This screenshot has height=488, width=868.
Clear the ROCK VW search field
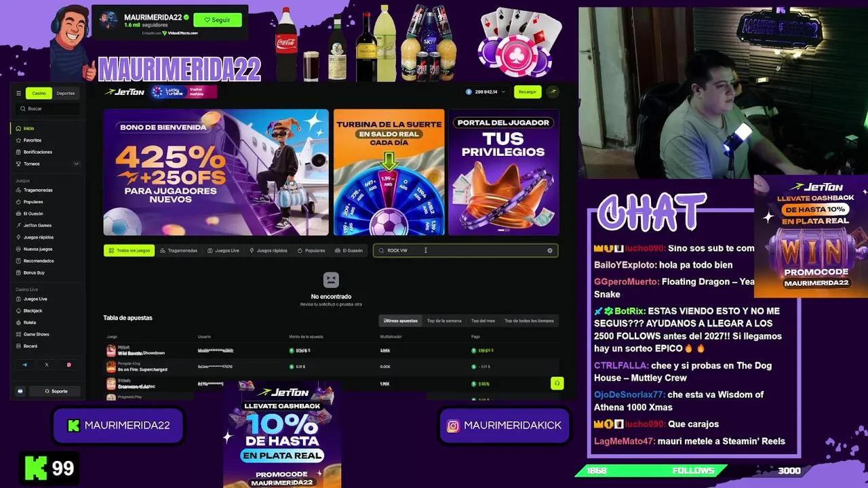click(x=550, y=251)
